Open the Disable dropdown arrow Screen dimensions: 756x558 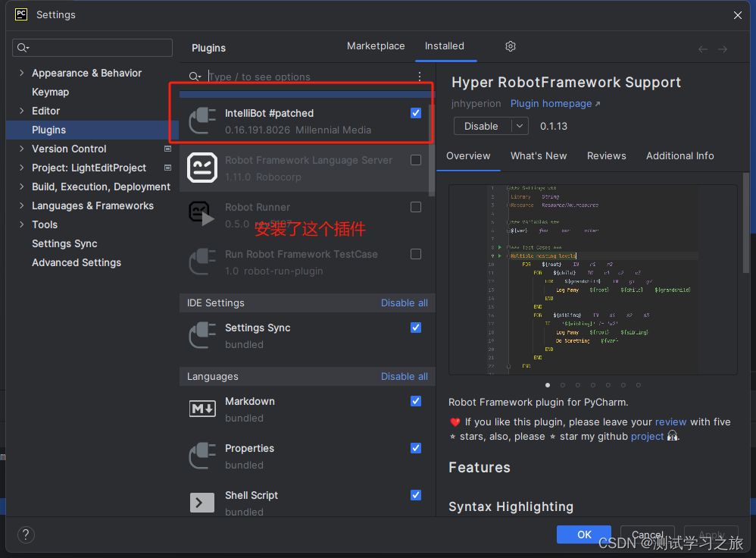coord(519,126)
